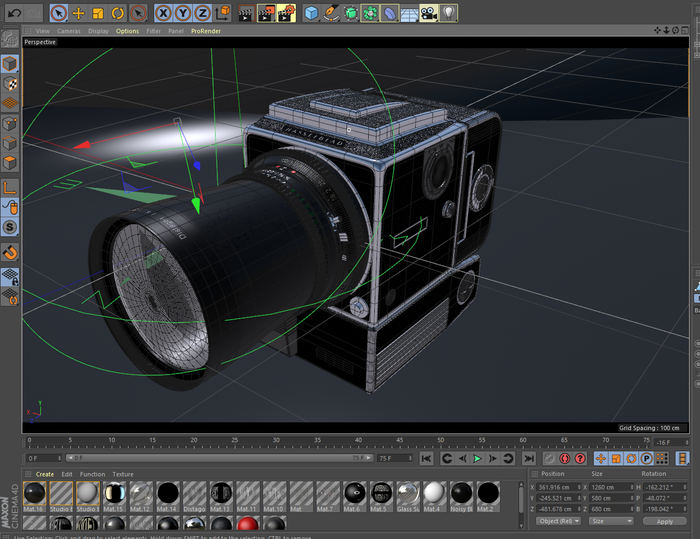Screen dimensions: 700x539
Task: Open the material manager Create menu
Action: point(45,474)
